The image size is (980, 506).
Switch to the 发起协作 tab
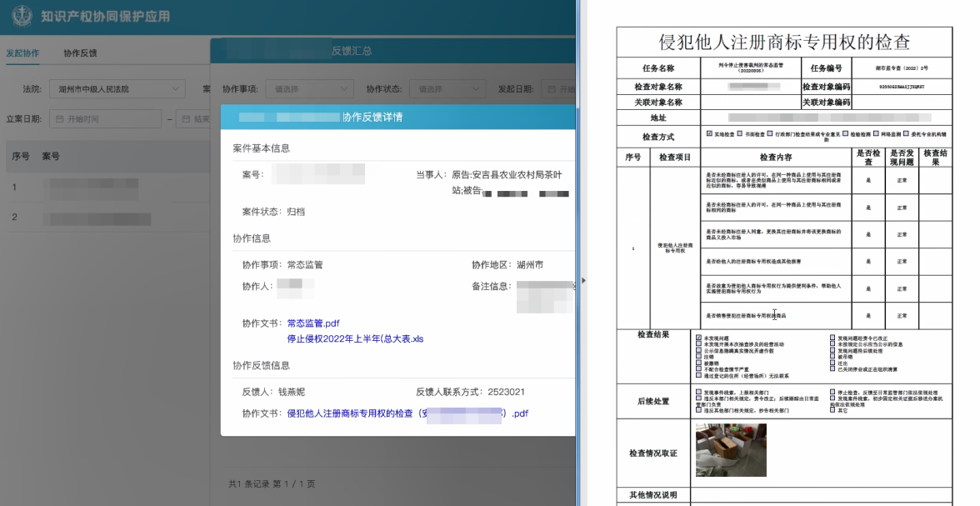pyautogui.click(x=22, y=53)
